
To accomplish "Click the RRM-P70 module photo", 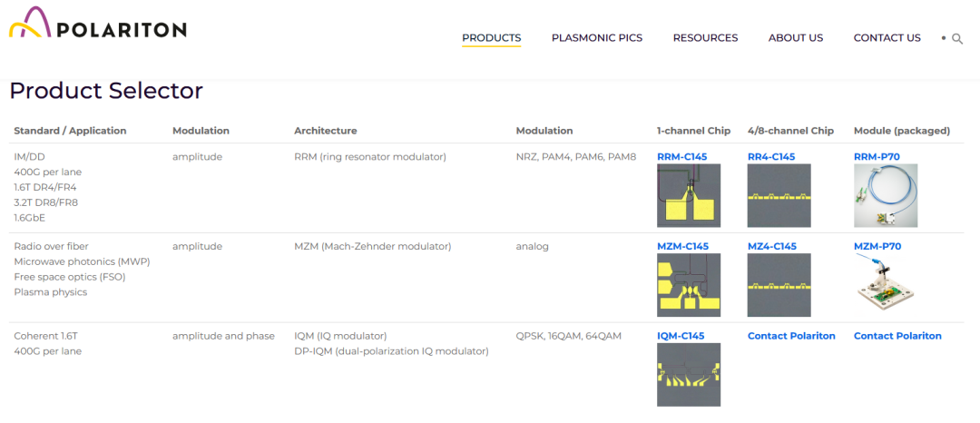I will pyautogui.click(x=885, y=195).
